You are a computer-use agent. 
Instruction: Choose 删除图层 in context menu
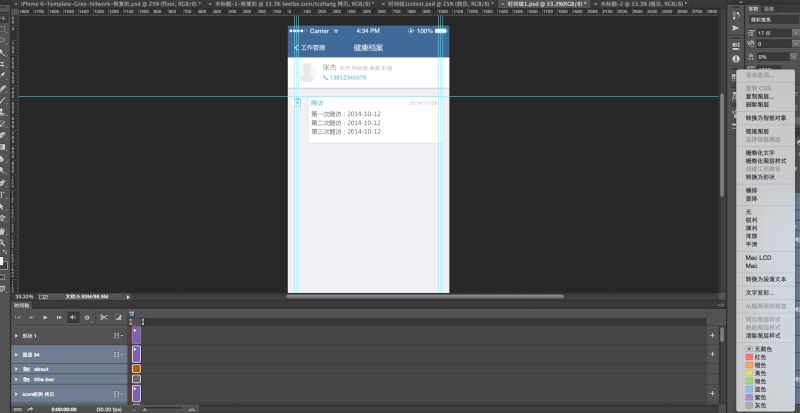pos(757,104)
